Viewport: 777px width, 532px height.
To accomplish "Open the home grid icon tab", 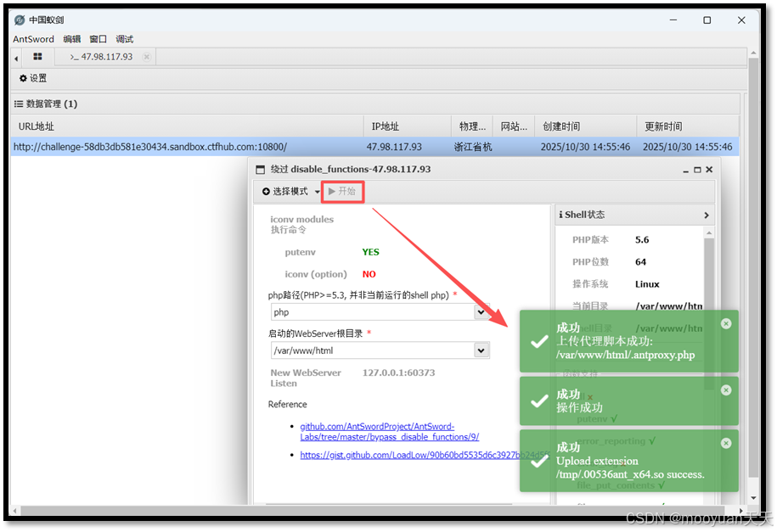I will coord(37,57).
